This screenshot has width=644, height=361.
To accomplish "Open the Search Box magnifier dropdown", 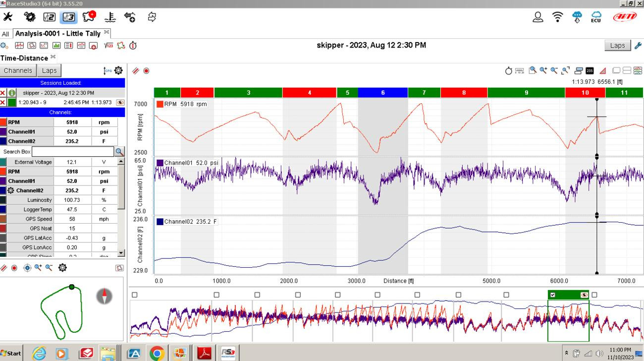I will 119,152.
